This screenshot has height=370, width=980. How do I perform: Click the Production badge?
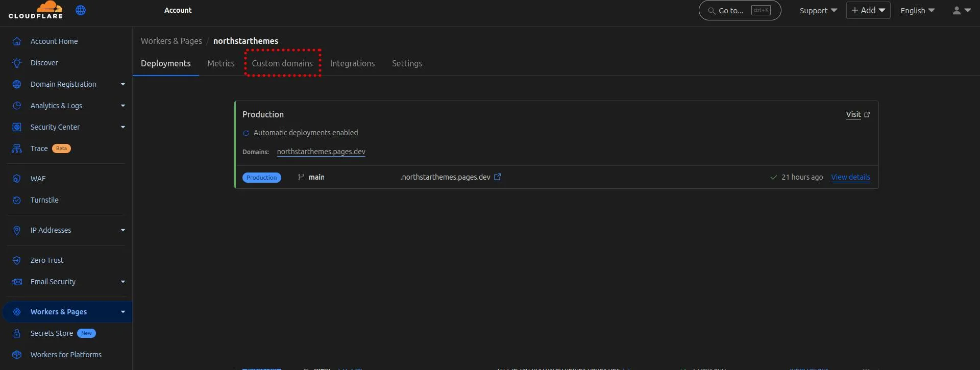[262, 178]
